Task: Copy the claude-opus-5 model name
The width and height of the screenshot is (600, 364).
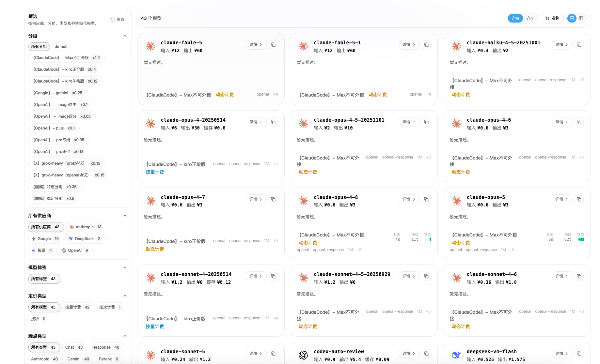Action: tap(579, 199)
